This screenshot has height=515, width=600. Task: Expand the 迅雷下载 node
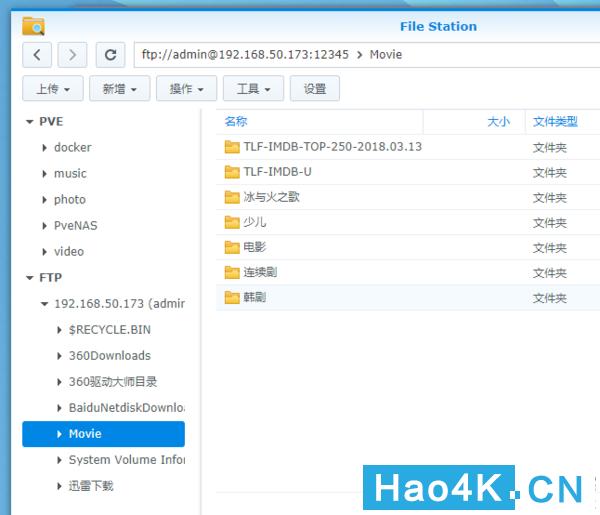(59, 486)
